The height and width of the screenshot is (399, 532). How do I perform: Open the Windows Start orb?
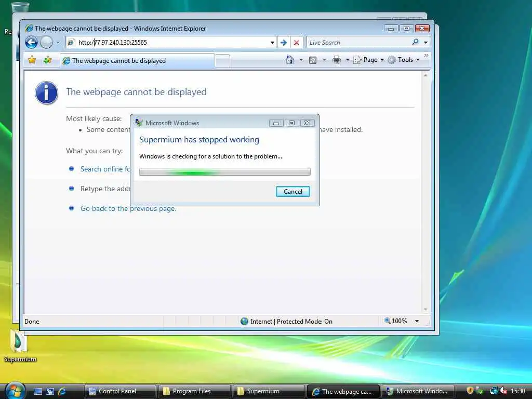click(15, 391)
